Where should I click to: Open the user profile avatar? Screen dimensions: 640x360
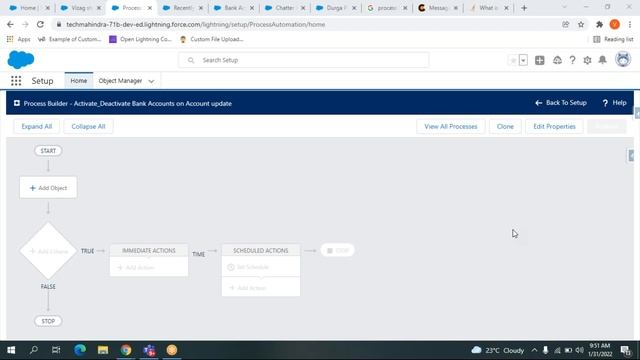(623, 60)
